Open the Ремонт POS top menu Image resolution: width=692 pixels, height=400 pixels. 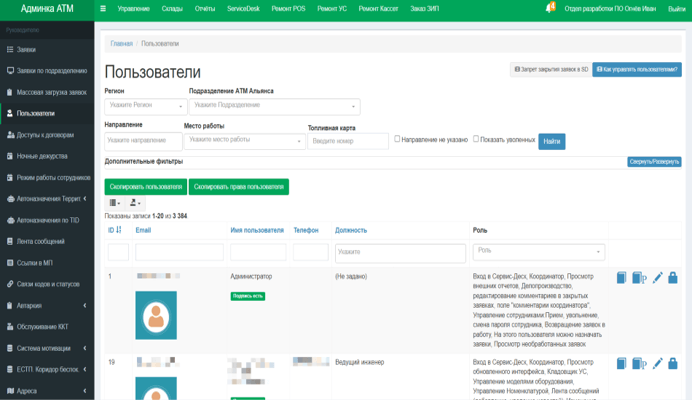(288, 8)
